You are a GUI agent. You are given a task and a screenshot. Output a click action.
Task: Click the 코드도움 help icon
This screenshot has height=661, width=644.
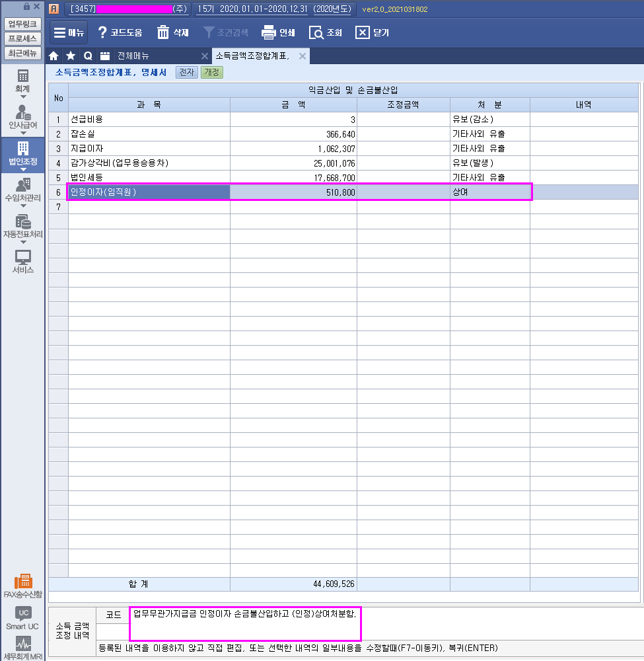coord(102,32)
